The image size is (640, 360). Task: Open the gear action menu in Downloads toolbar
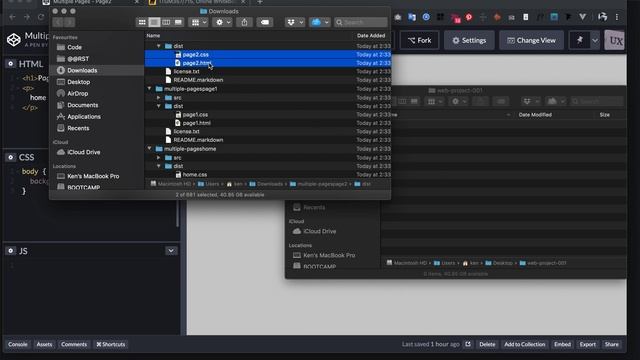[223, 22]
